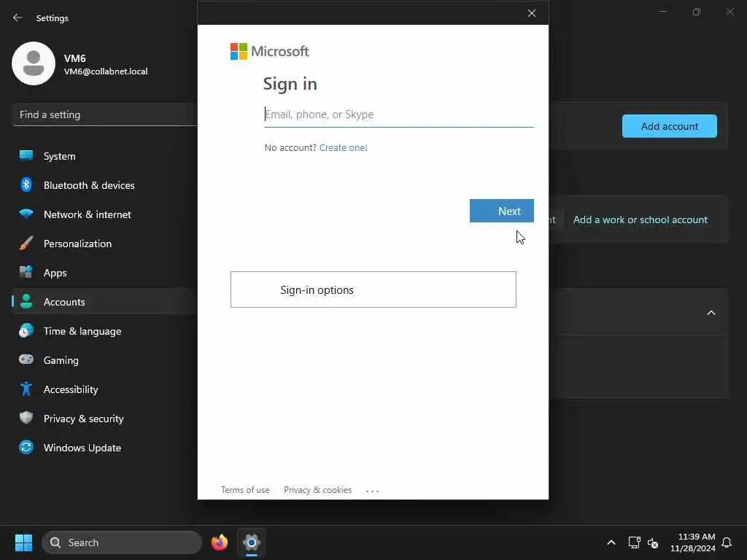Click the Next button

tap(502, 211)
